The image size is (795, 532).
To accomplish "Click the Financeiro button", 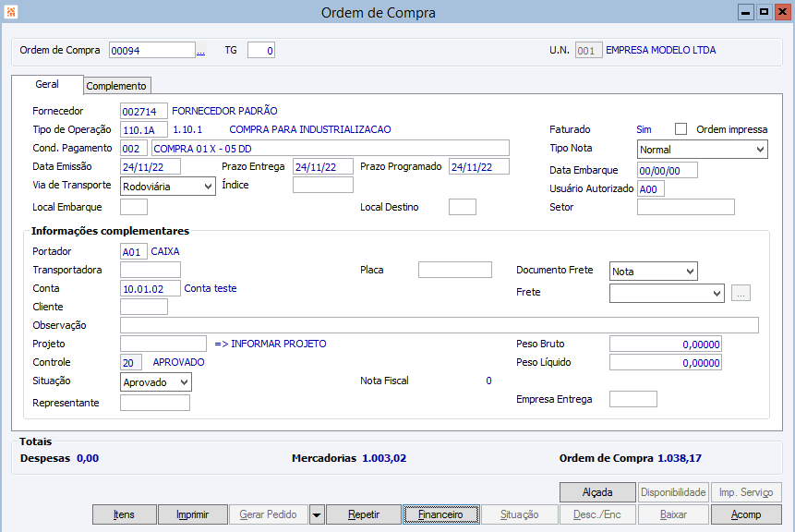I will 440,514.
